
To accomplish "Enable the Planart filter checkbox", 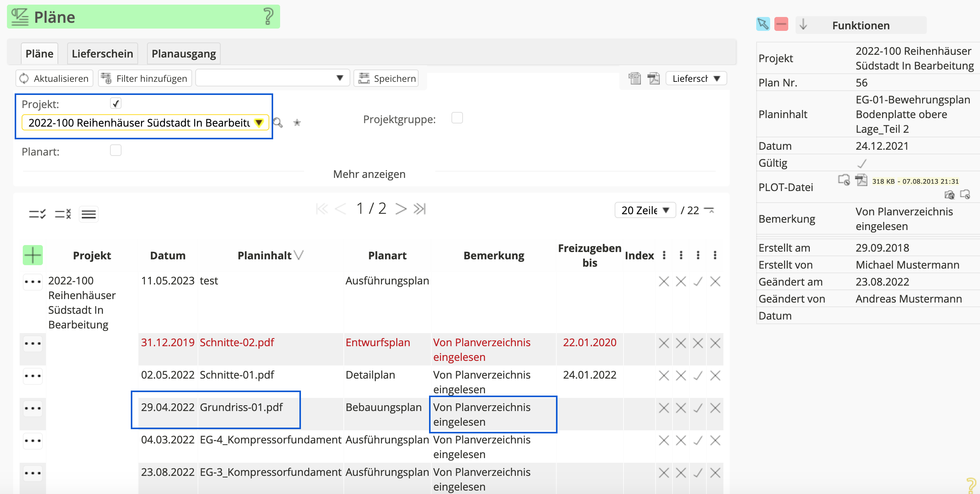I will (x=115, y=150).
